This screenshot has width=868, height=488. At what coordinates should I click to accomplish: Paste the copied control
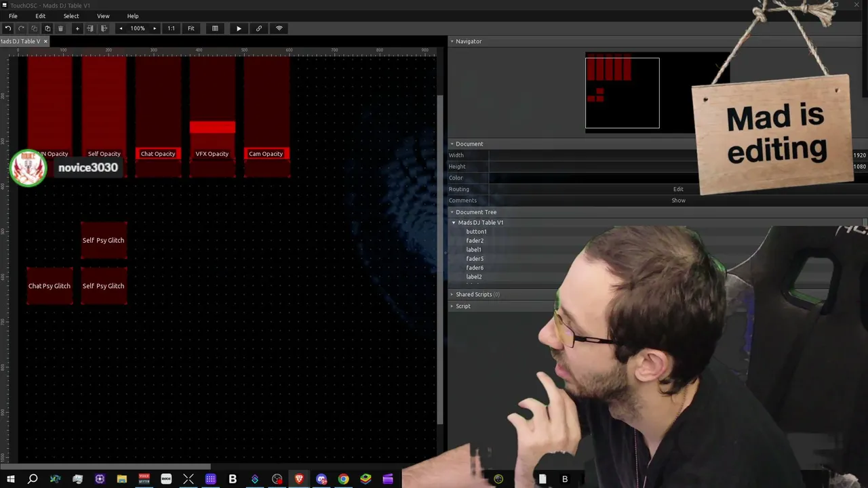47,28
